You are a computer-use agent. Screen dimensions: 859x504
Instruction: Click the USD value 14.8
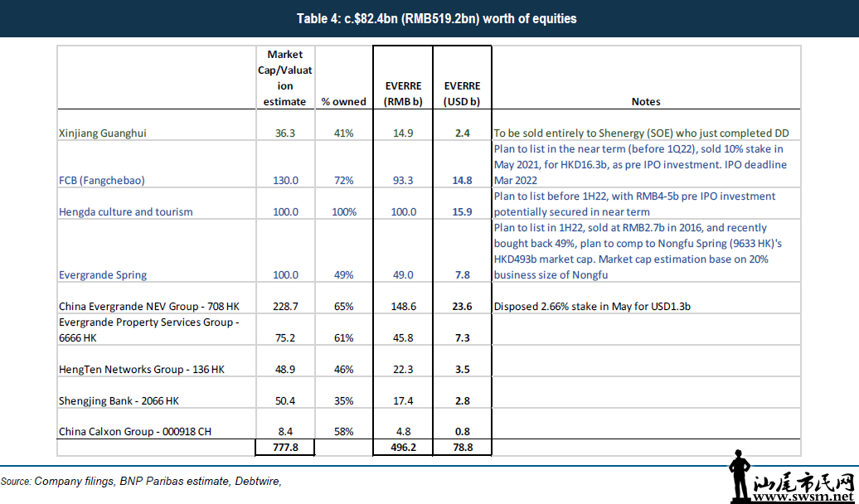(463, 180)
